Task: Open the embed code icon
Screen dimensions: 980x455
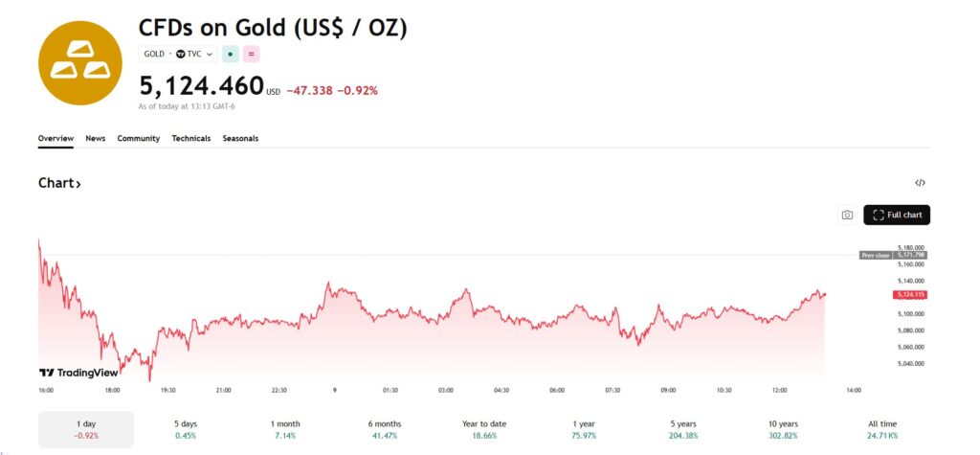Action: 920,183
